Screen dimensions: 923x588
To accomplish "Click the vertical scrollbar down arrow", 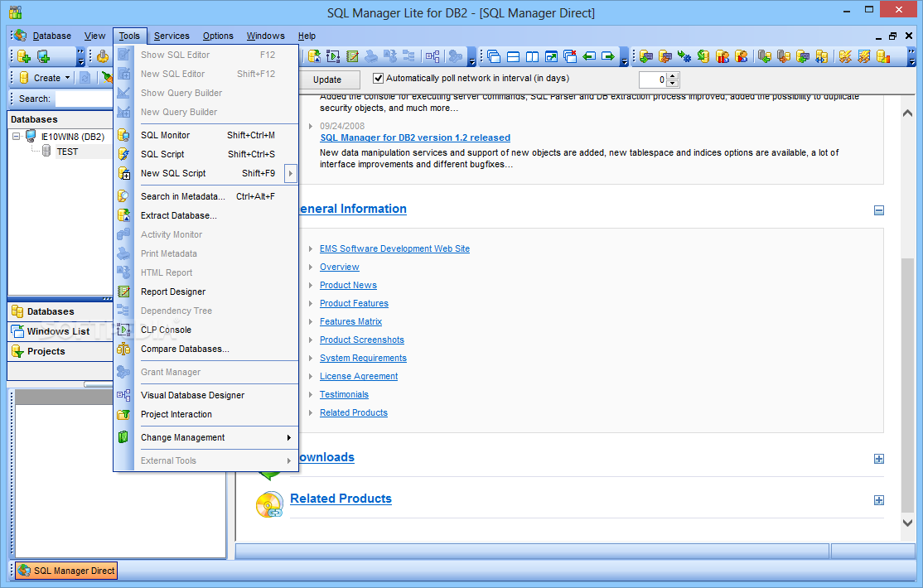I will [908, 522].
